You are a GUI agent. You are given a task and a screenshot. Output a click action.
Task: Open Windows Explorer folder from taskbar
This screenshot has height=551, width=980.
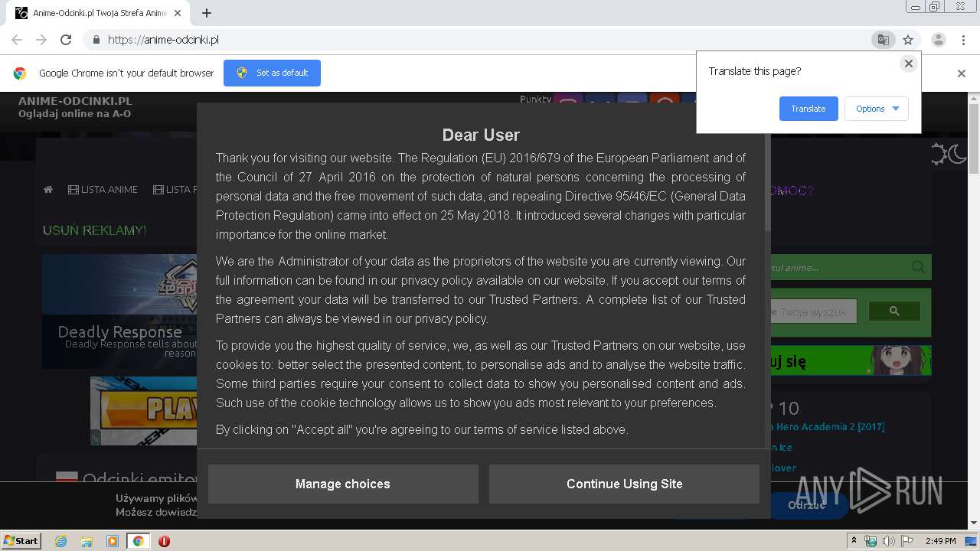pos(87,541)
